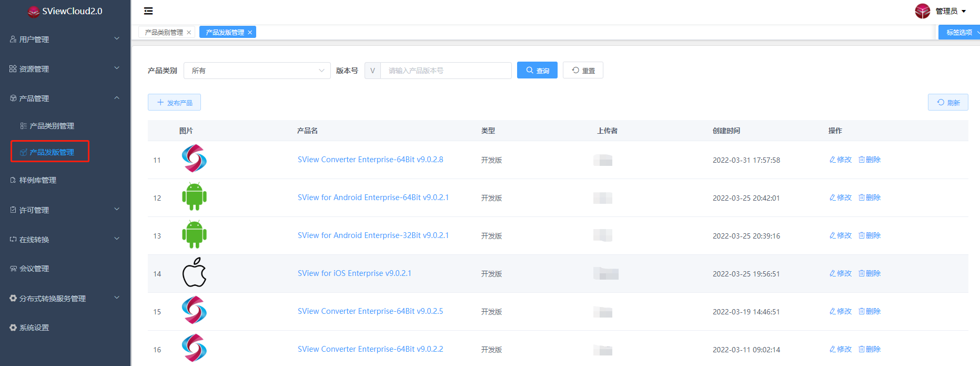
Task: Click the Android icon in row 12
Action: (194, 196)
